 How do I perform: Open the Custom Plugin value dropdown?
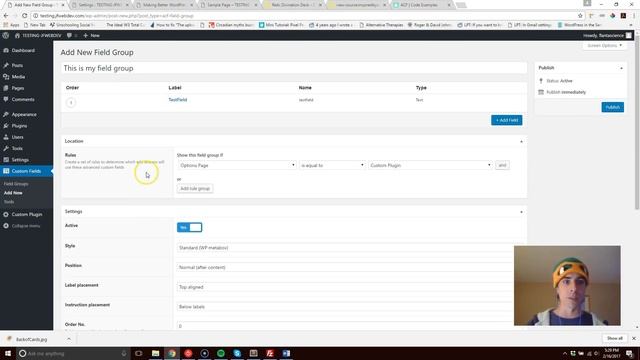pyautogui.click(x=430, y=165)
